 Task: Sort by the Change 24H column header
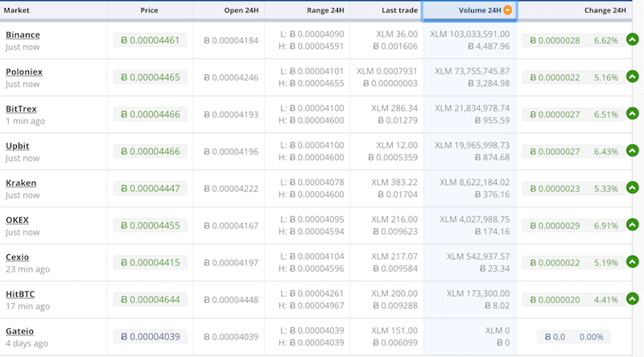pyautogui.click(x=605, y=10)
